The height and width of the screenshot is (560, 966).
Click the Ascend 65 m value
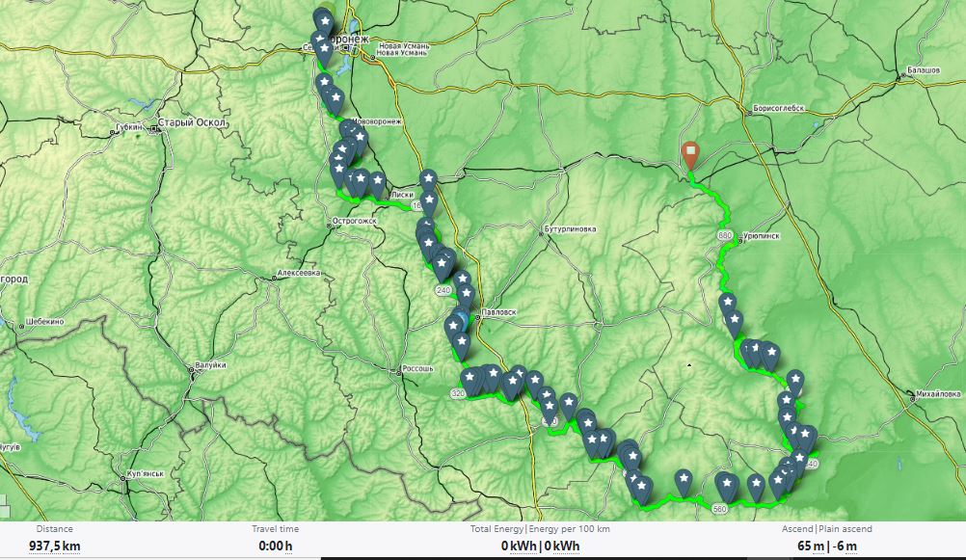[810, 546]
